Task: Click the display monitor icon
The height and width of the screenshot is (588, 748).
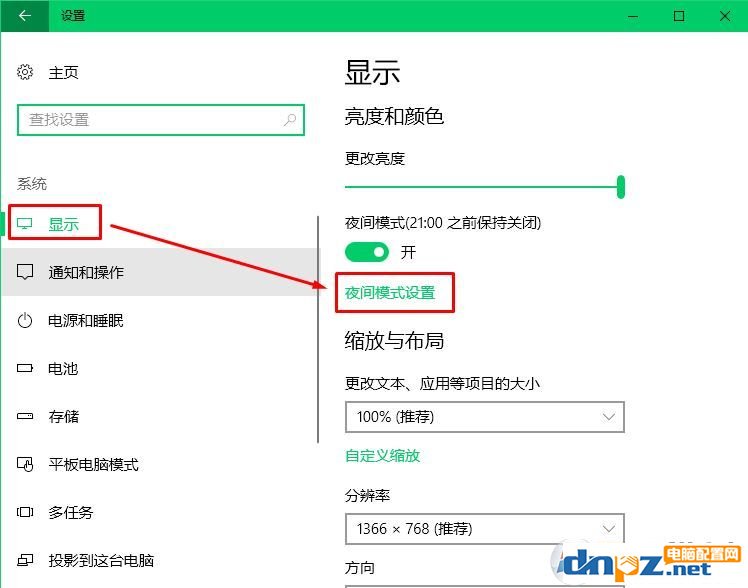Action: pos(25,223)
